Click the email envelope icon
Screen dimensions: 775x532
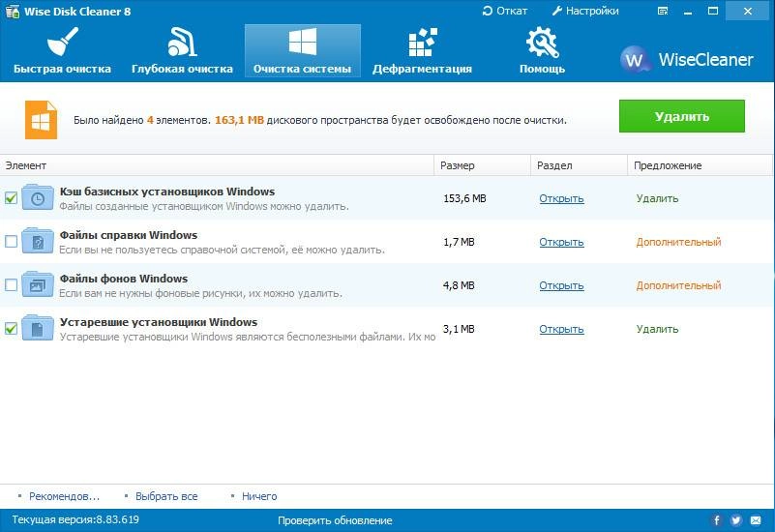(x=756, y=520)
